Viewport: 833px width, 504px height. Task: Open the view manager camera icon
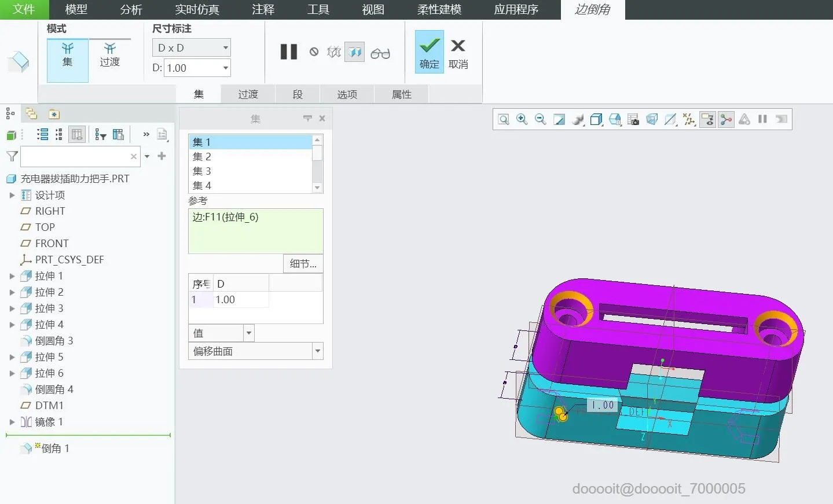tap(633, 119)
